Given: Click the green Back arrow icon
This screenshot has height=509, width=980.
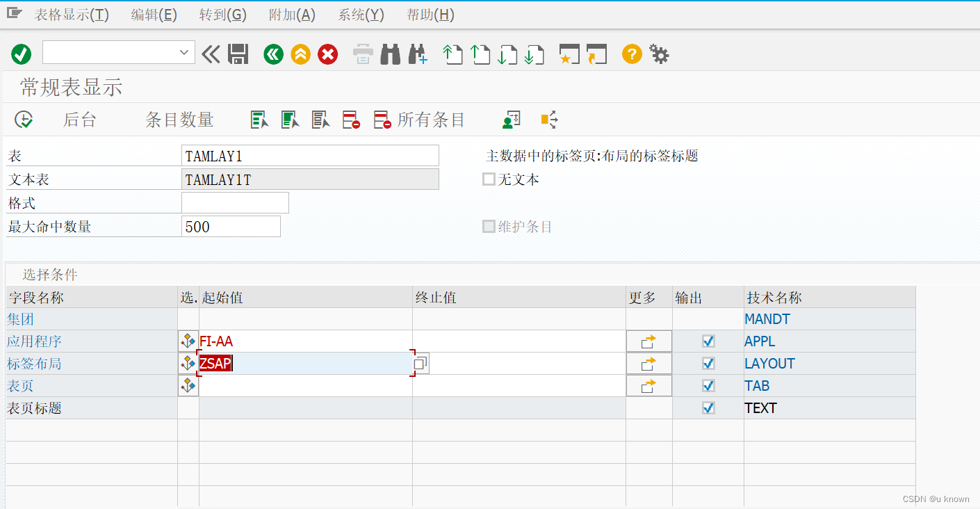Looking at the screenshot, I should coord(274,54).
